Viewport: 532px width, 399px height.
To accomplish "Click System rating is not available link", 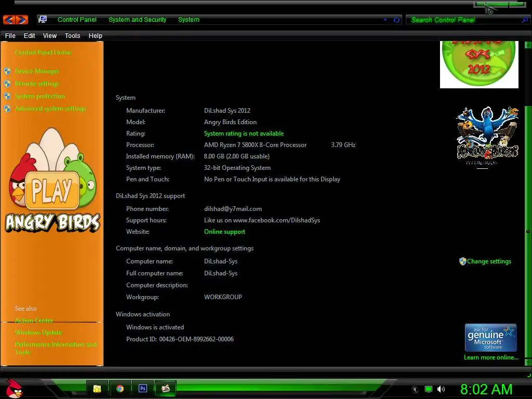I will point(244,134).
